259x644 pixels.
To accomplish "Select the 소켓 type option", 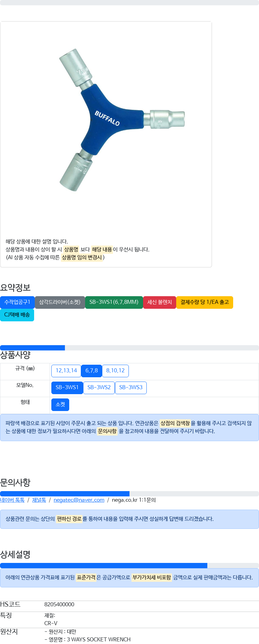I will tap(60, 404).
